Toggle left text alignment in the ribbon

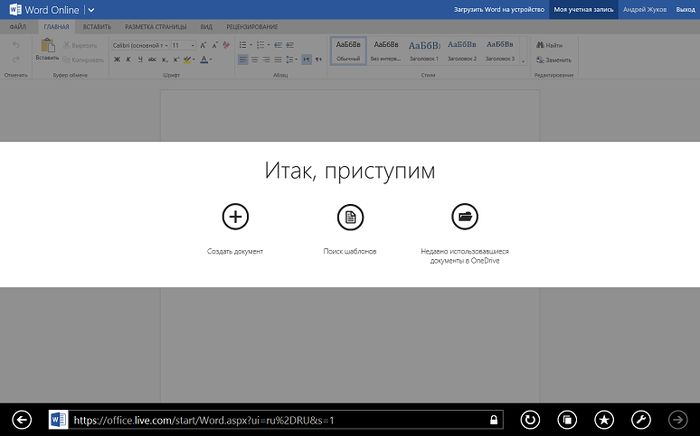pos(243,60)
